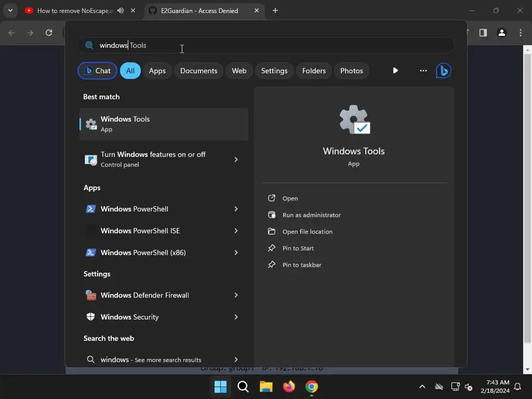532x399 pixels.
Task: Switch to the Web filter tab
Action: tap(239, 71)
